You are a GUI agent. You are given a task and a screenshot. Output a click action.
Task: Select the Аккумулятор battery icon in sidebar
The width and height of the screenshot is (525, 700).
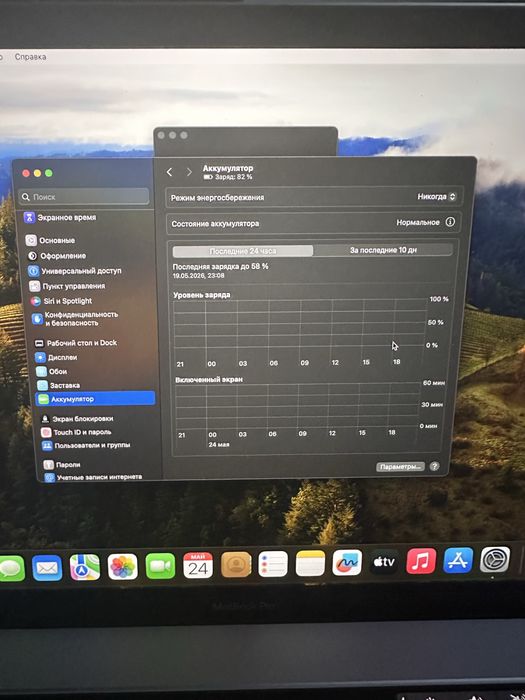pos(43,399)
